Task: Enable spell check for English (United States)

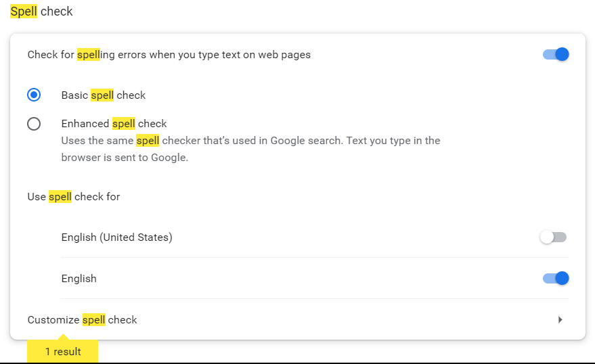Action: [x=553, y=237]
